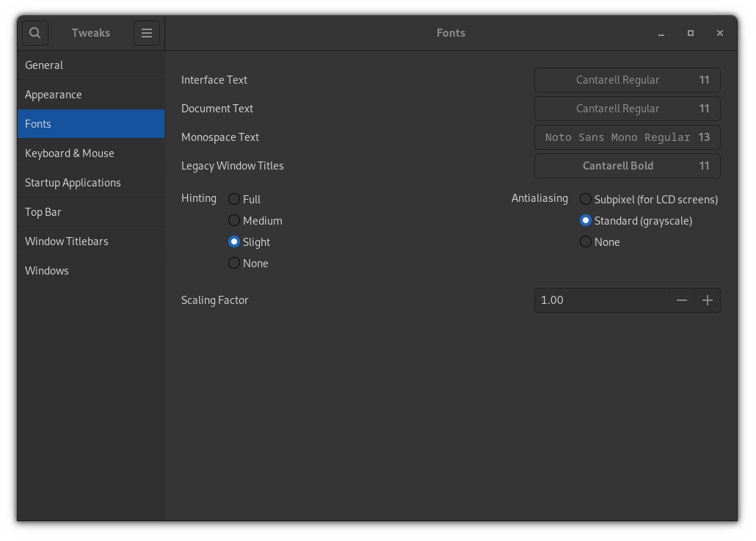Enable Subpixel antialiasing for LCD screens

coord(586,199)
